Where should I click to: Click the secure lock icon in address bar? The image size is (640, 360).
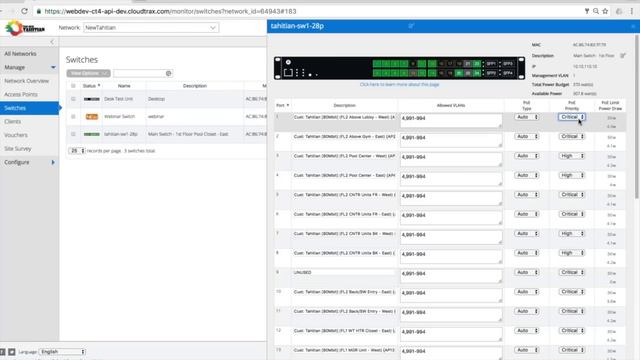tap(39, 11)
